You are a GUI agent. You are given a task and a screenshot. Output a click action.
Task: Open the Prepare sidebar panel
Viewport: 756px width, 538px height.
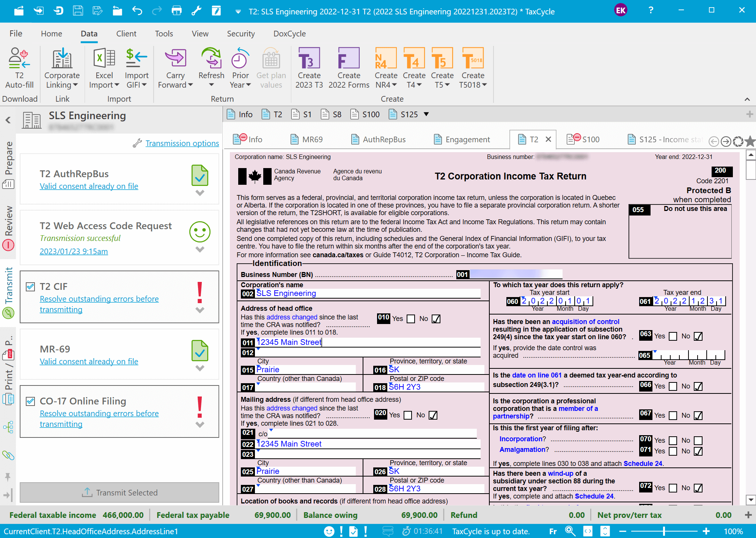coord(8,165)
